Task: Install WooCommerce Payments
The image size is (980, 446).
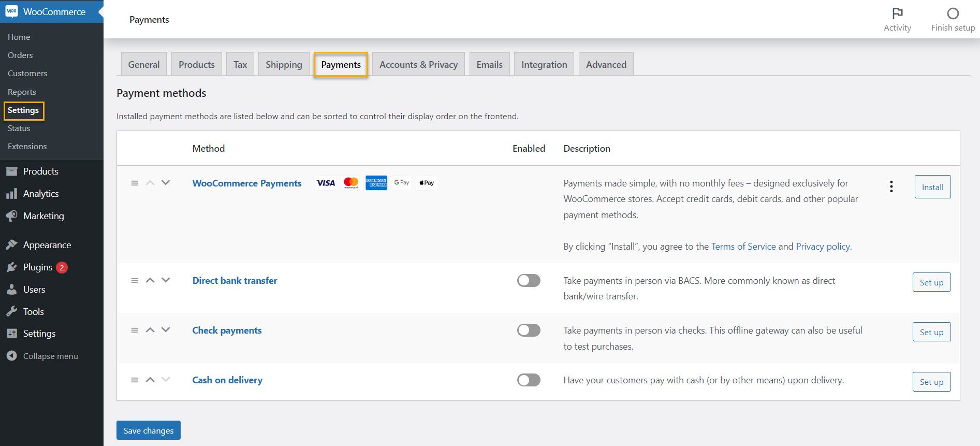Action: point(932,187)
